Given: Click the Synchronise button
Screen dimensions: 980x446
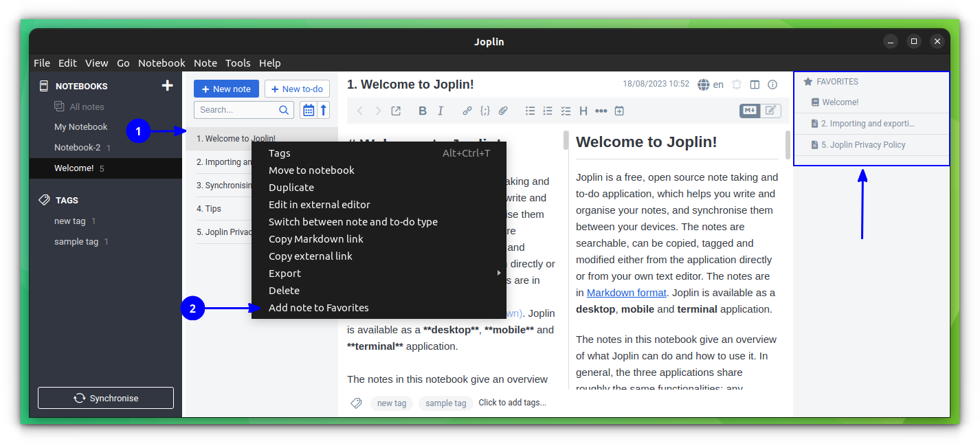Looking at the screenshot, I should (x=106, y=398).
